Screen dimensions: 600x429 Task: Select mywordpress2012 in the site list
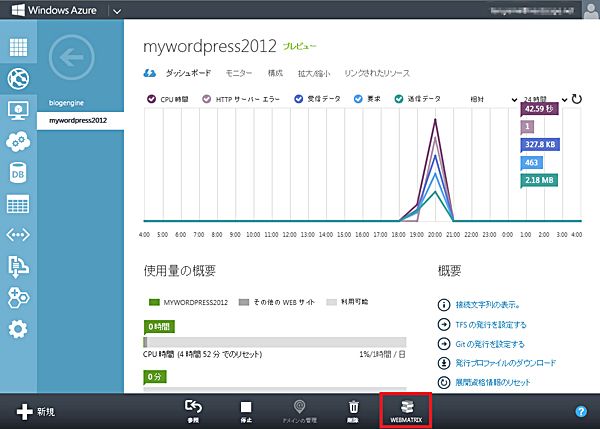80,121
